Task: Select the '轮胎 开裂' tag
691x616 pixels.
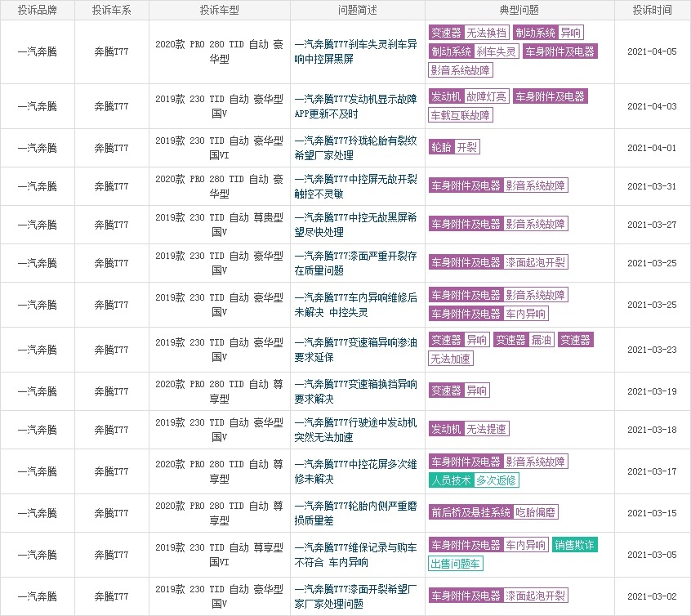Action: pyautogui.click(x=454, y=147)
